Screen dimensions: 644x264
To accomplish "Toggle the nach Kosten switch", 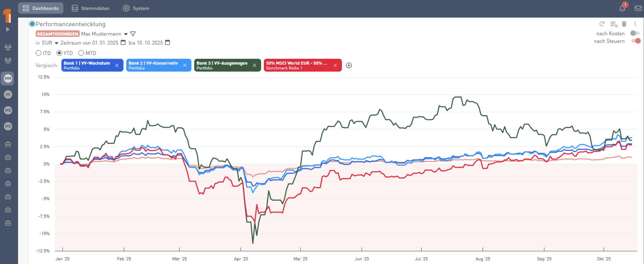I will (635, 33).
